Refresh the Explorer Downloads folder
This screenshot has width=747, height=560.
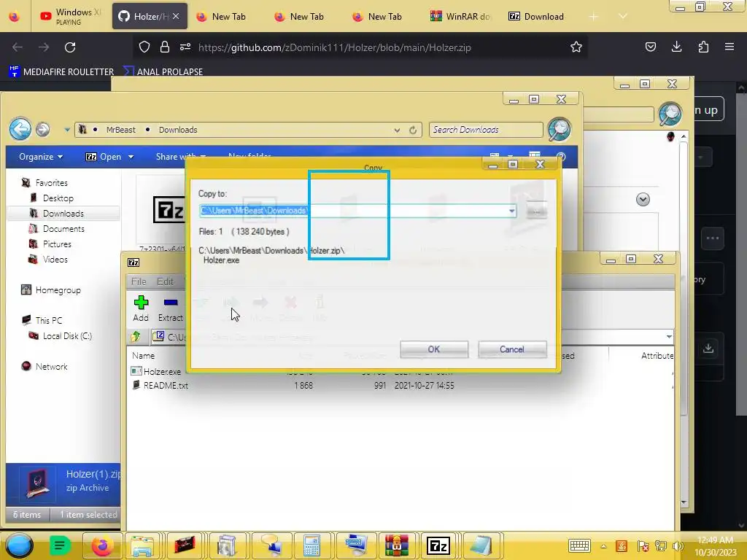(413, 130)
